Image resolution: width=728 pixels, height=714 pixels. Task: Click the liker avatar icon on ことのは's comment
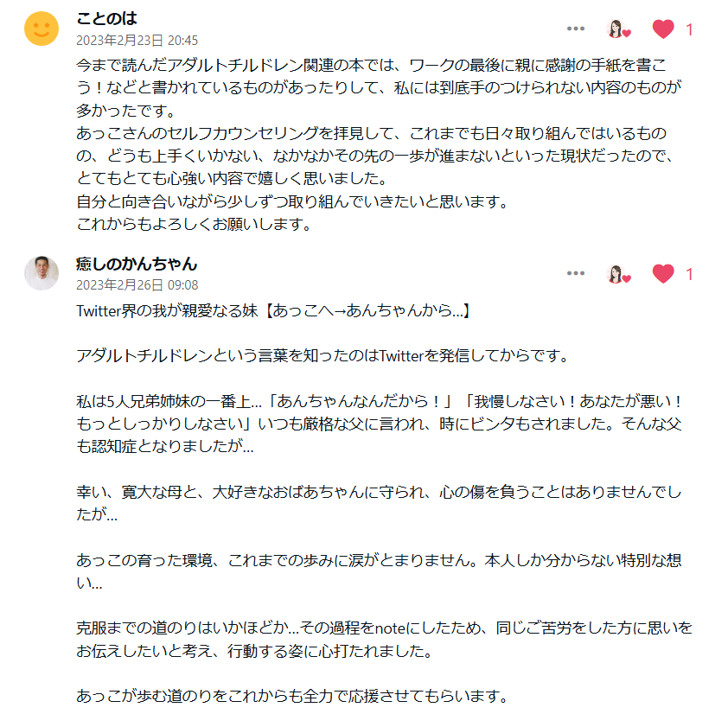tap(618, 29)
